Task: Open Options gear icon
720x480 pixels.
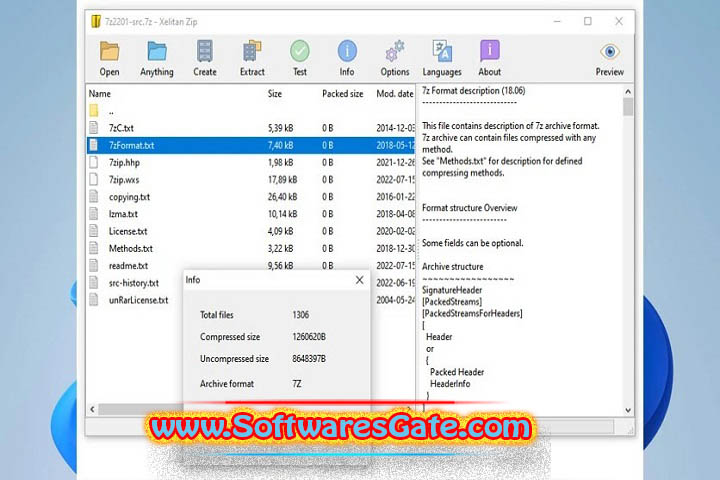Action: (x=394, y=51)
